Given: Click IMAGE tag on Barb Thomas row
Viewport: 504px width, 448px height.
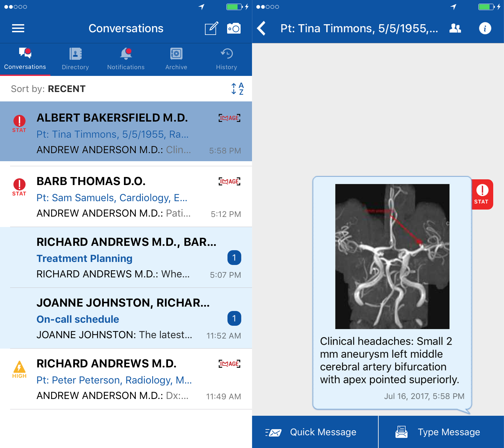Looking at the screenshot, I should point(229,181).
